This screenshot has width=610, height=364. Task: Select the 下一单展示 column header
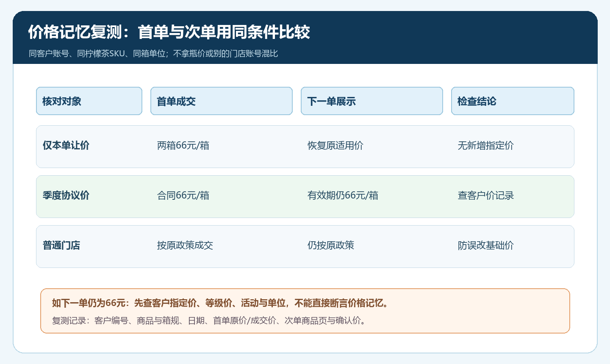tap(372, 101)
